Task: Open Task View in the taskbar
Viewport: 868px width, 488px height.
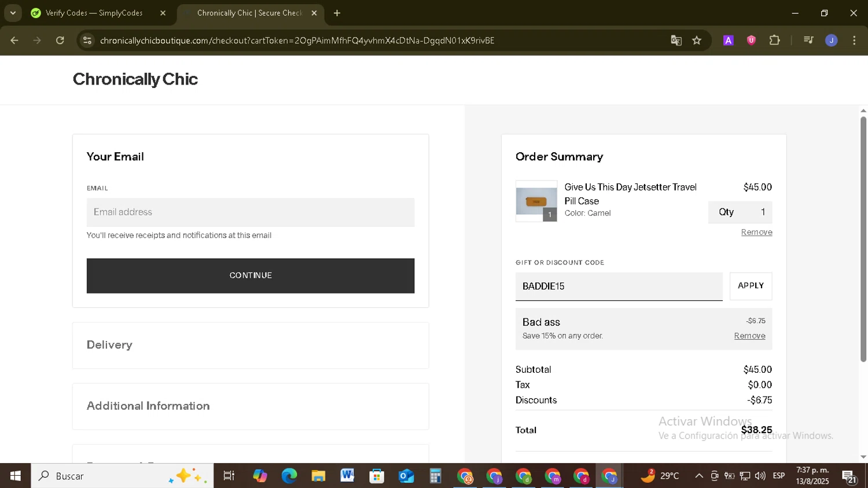Action: coord(229,476)
